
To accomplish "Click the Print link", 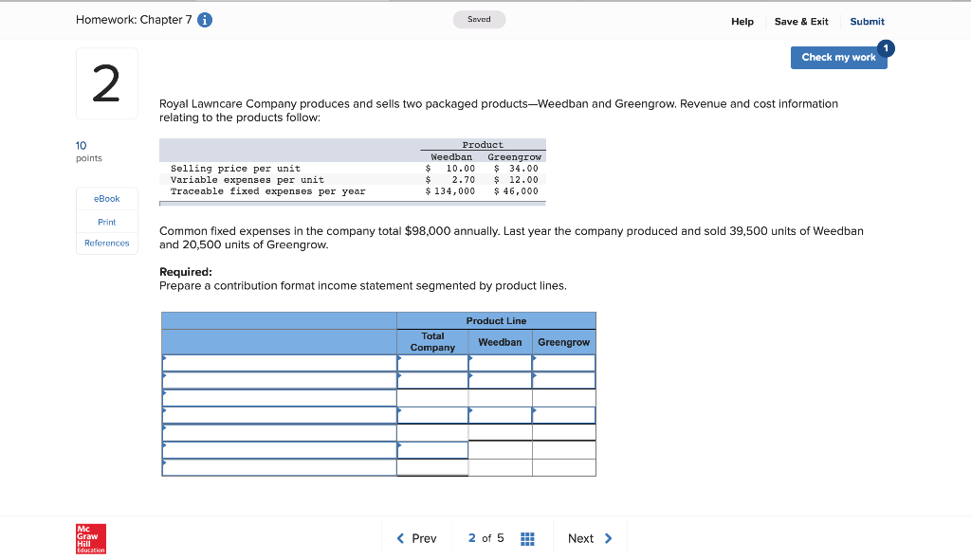I will click(106, 221).
